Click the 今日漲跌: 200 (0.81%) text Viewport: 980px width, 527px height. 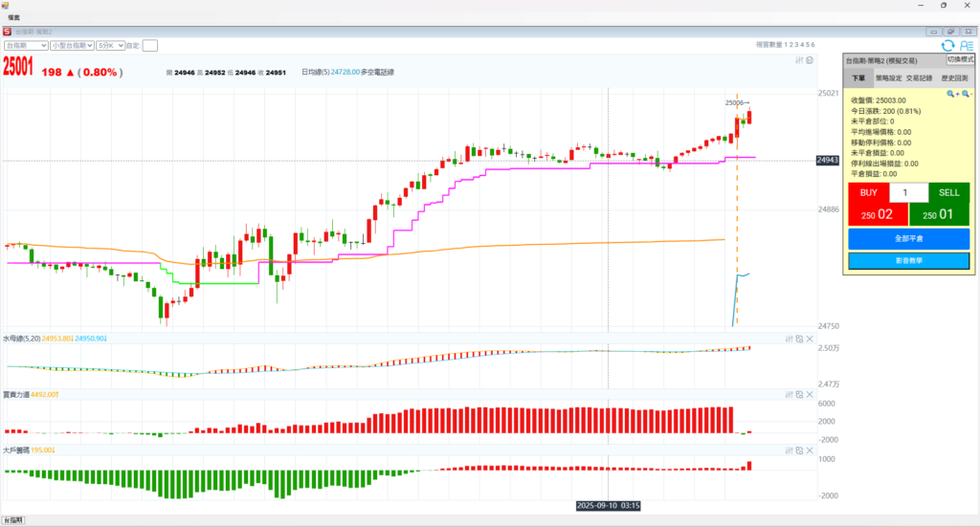pos(885,111)
